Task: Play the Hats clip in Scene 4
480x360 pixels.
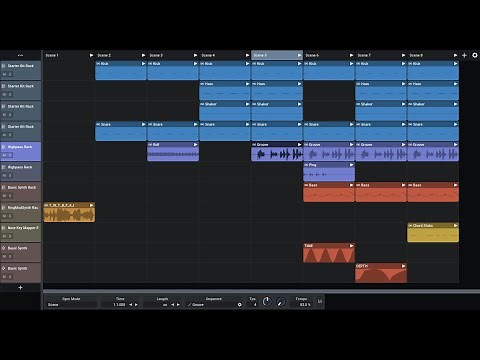Action: tap(247, 84)
